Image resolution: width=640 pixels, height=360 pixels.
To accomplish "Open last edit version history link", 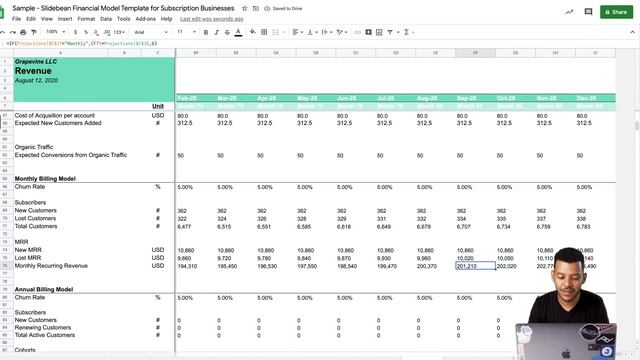I will click(211, 19).
